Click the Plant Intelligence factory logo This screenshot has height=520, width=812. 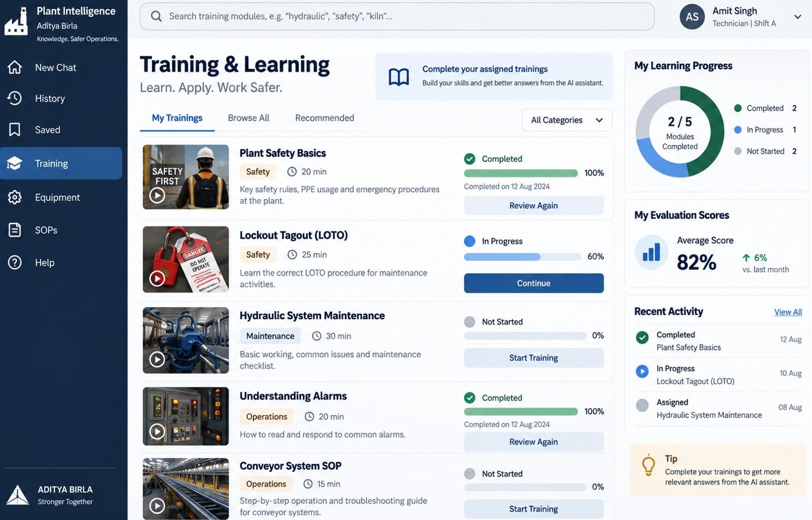[x=16, y=21]
